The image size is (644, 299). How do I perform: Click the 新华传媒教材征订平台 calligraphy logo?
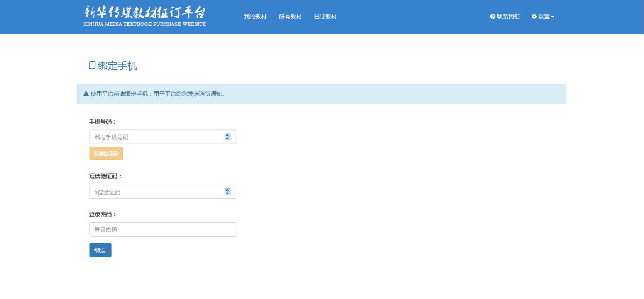tap(144, 12)
